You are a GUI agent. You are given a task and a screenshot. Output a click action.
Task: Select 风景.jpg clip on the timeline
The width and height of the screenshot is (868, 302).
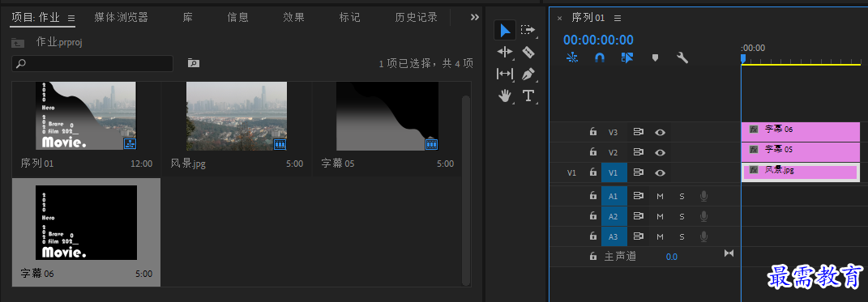pyautogui.click(x=801, y=172)
